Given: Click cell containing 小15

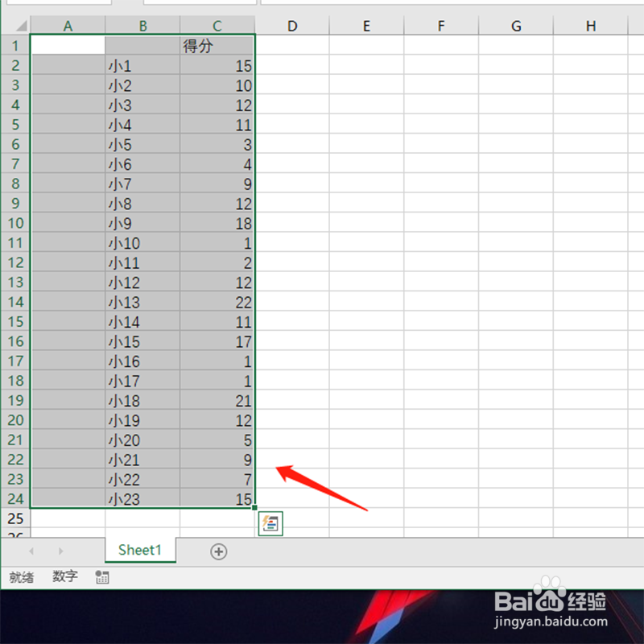Looking at the screenshot, I should pyautogui.click(x=142, y=341).
